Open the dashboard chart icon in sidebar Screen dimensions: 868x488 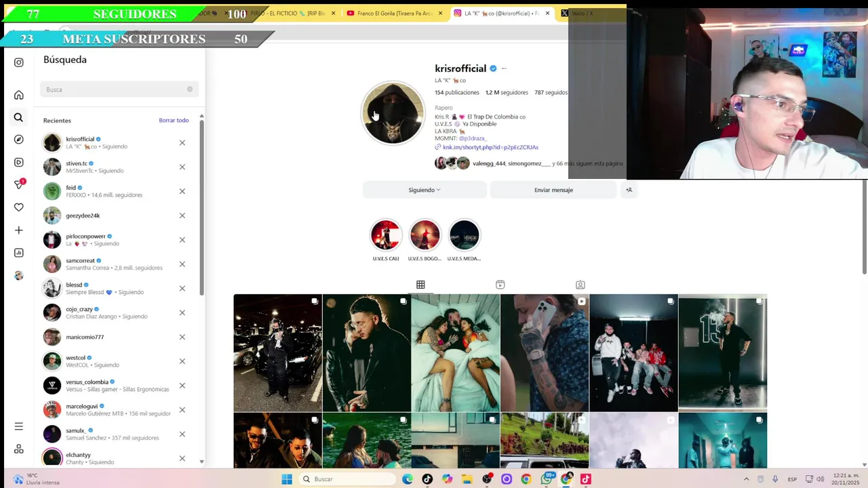pyautogui.click(x=18, y=253)
